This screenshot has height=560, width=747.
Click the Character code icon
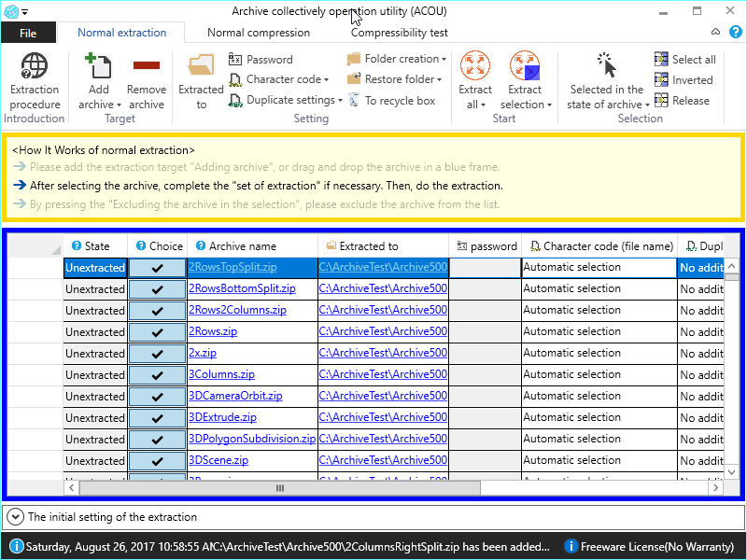[235, 79]
